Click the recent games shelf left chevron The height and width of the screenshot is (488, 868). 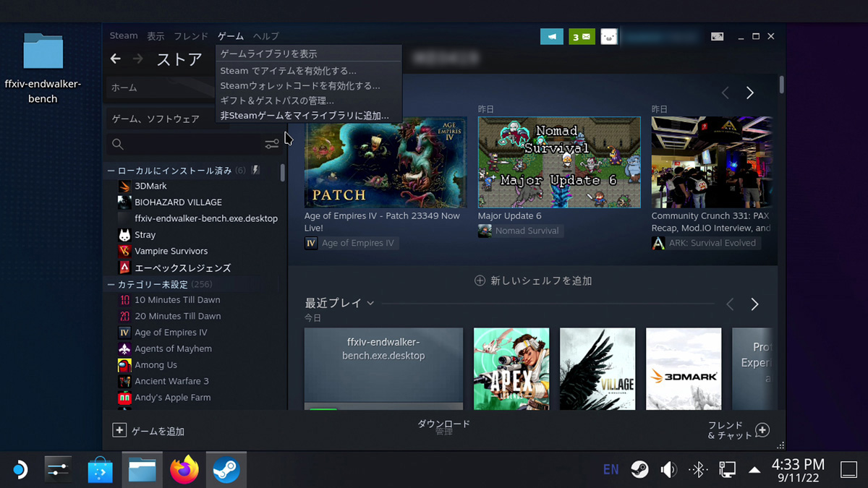click(x=730, y=304)
